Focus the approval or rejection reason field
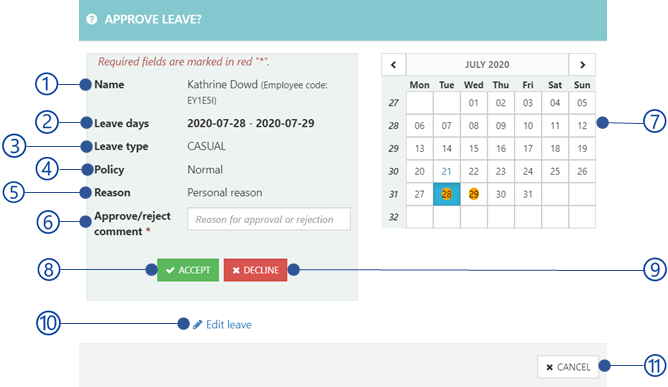The image size is (668, 387). [x=269, y=219]
